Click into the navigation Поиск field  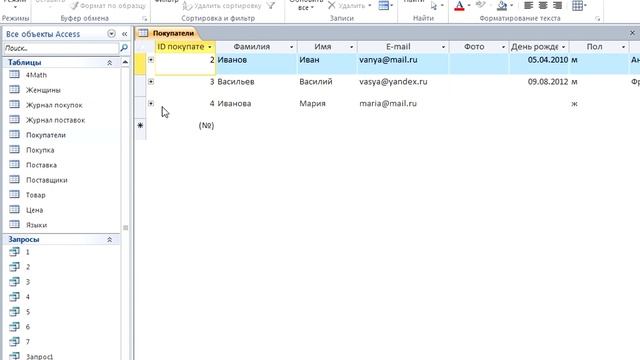click(x=60, y=48)
